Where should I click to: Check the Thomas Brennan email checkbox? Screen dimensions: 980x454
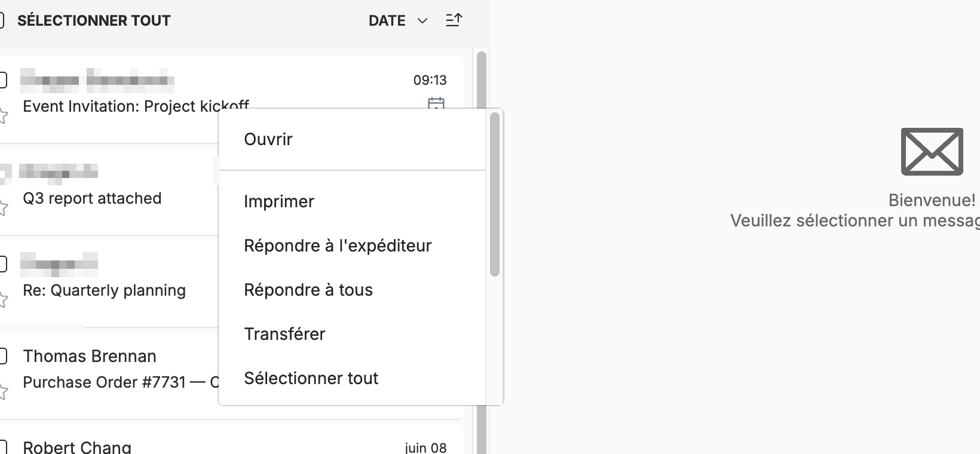(2, 356)
